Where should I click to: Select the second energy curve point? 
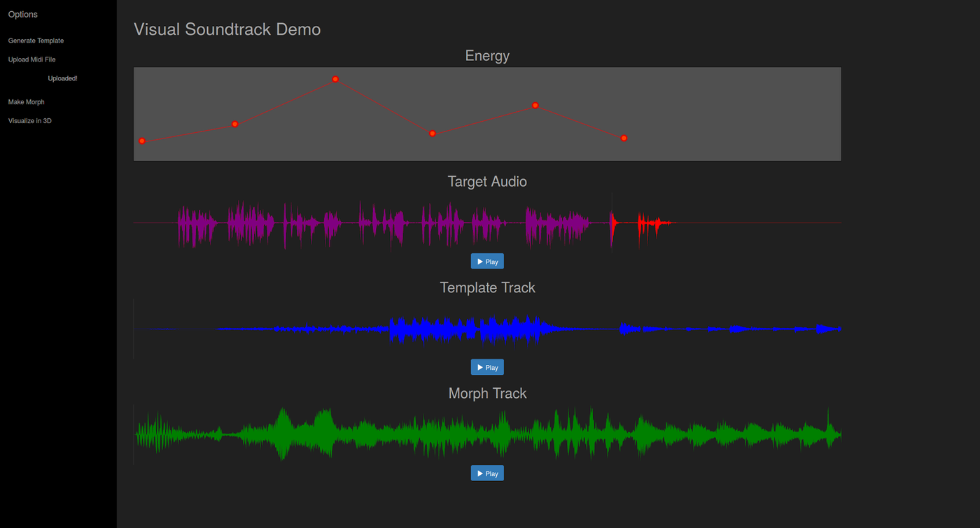coord(235,124)
